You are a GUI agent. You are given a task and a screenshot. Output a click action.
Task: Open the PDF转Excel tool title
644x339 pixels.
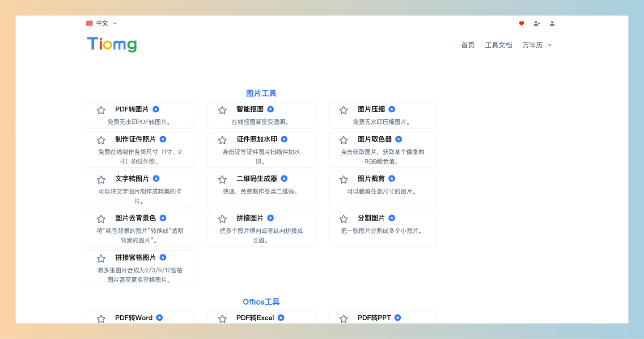pos(255,318)
